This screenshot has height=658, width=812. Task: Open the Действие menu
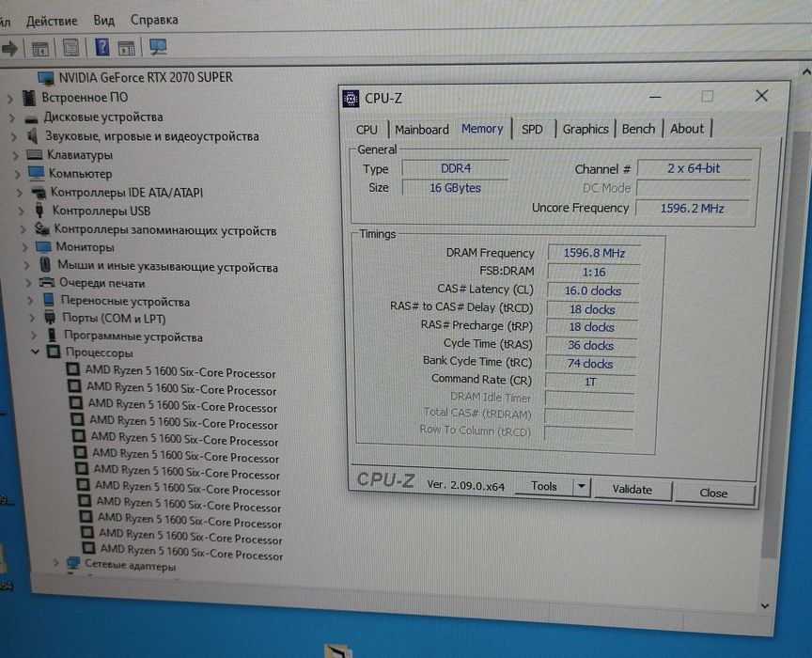tap(52, 22)
